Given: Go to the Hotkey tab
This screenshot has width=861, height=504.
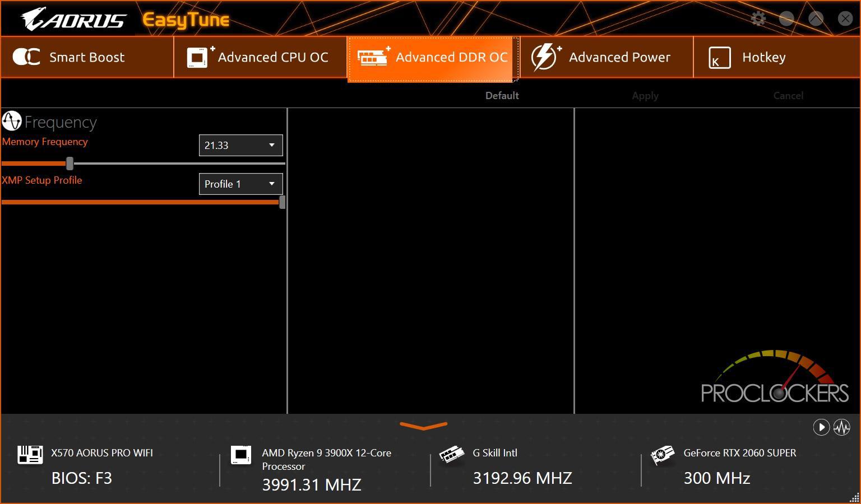Looking at the screenshot, I should [776, 57].
